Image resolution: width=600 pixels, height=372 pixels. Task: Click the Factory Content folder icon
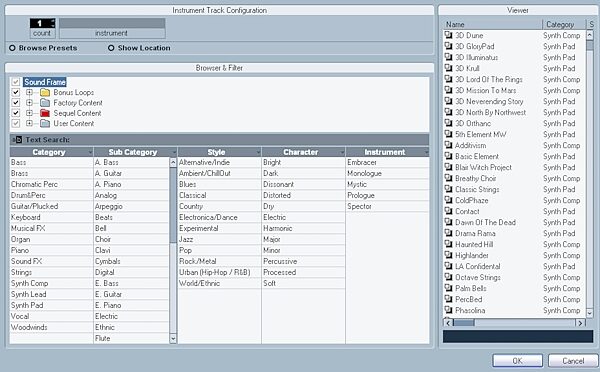pos(45,103)
